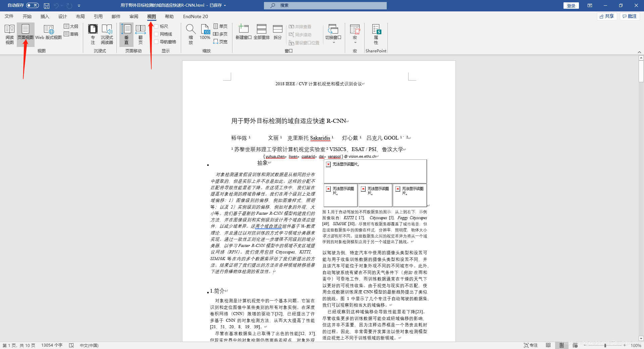Open Customize Quick Access Toolbar dropdown
The width and height of the screenshot is (644, 349).
(x=79, y=6)
